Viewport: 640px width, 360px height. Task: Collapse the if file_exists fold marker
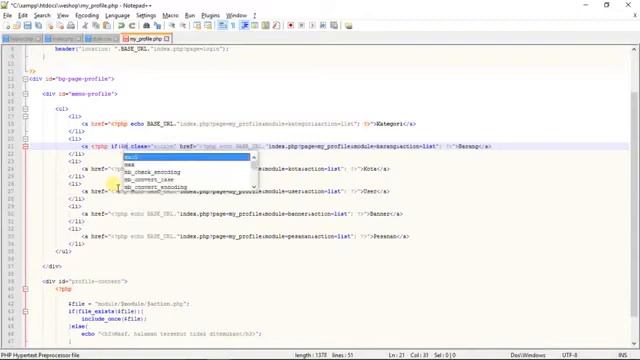tap(25, 311)
